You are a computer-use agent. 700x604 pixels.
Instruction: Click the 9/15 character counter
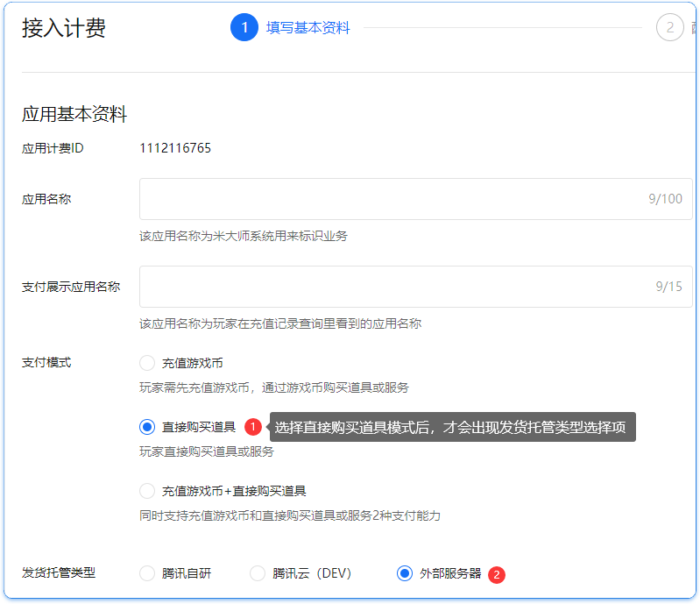pos(668,287)
